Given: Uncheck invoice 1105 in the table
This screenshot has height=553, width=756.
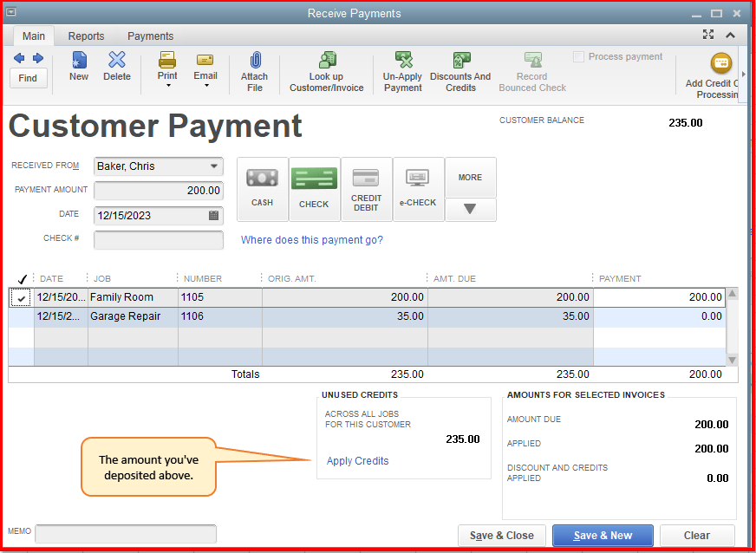Looking at the screenshot, I should [x=21, y=297].
